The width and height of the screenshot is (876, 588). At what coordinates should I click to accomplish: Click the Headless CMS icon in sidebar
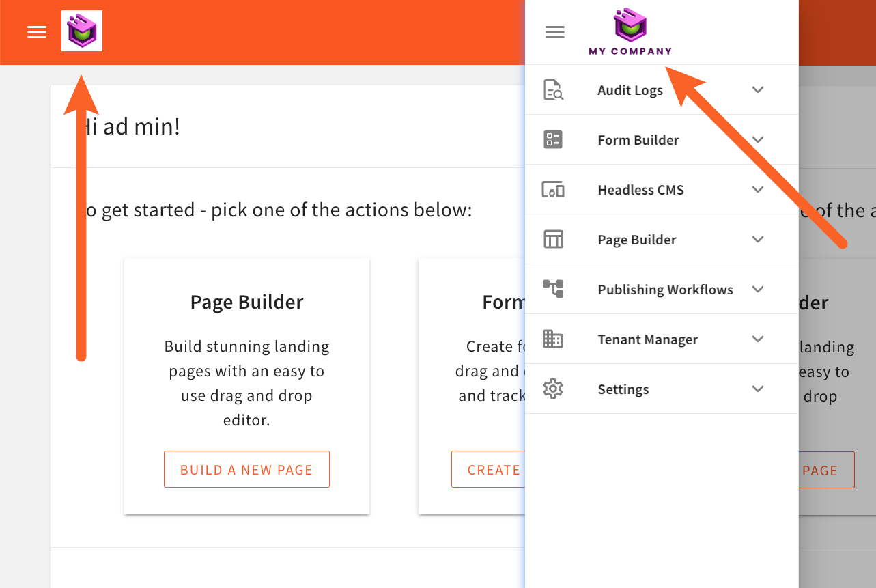(x=553, y=189)
